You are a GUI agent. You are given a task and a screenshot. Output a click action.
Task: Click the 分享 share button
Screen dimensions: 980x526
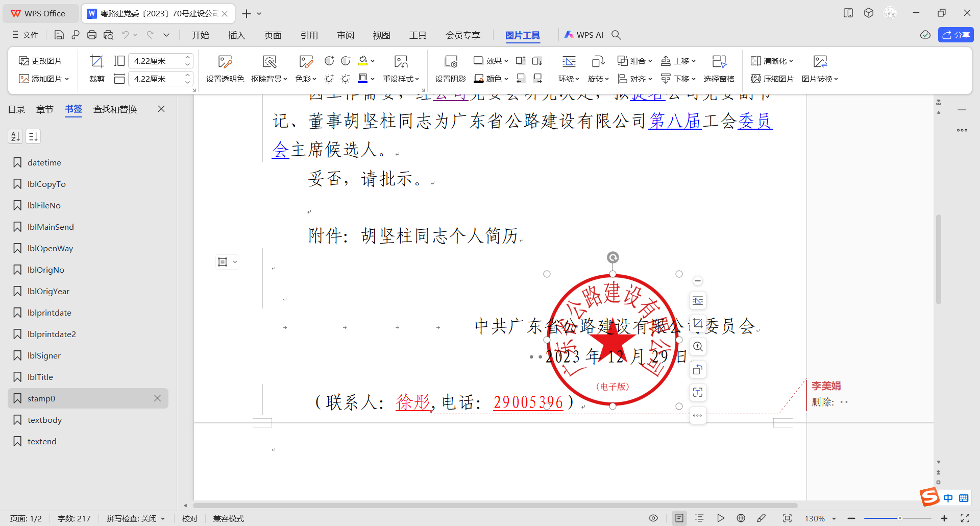pos(955,35)
